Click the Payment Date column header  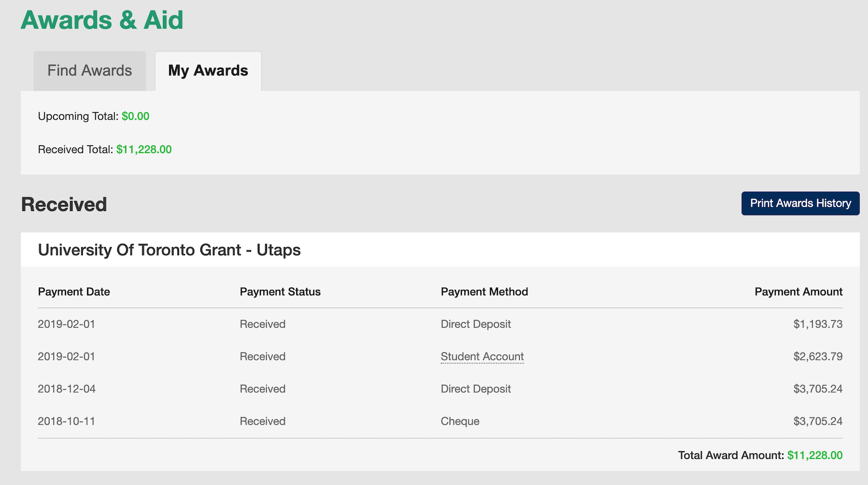(x=74, y=292)
